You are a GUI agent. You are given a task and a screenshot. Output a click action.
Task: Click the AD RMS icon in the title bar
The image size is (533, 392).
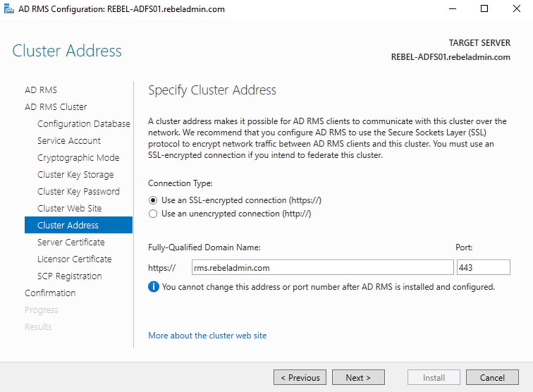point(9,8)
